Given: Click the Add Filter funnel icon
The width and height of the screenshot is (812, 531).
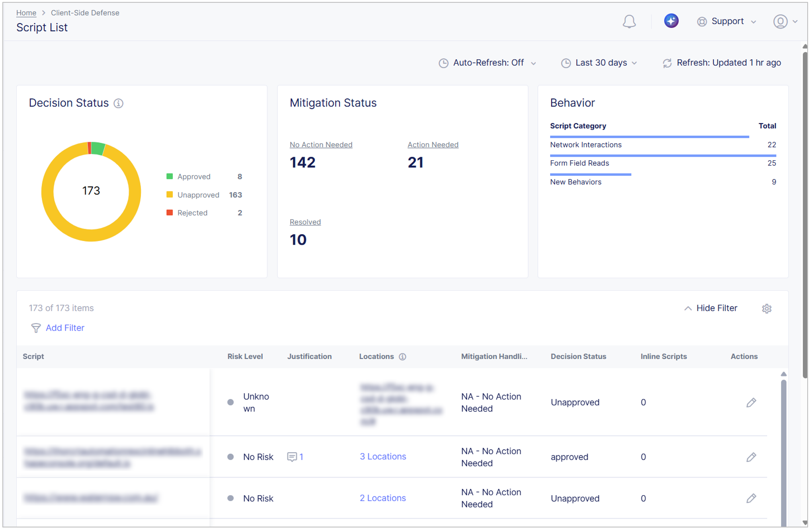Looking at the screenshot, I should click(36, 328).
